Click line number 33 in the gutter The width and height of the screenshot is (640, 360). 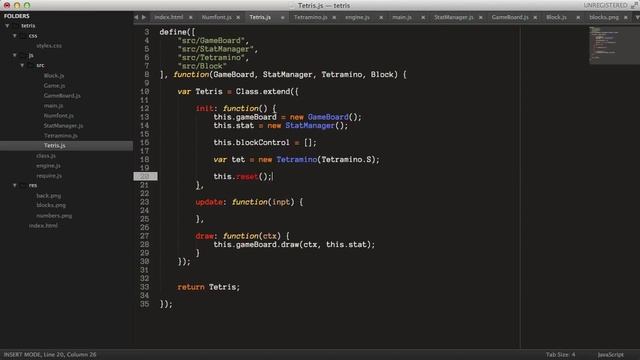[x=144, y=287]
